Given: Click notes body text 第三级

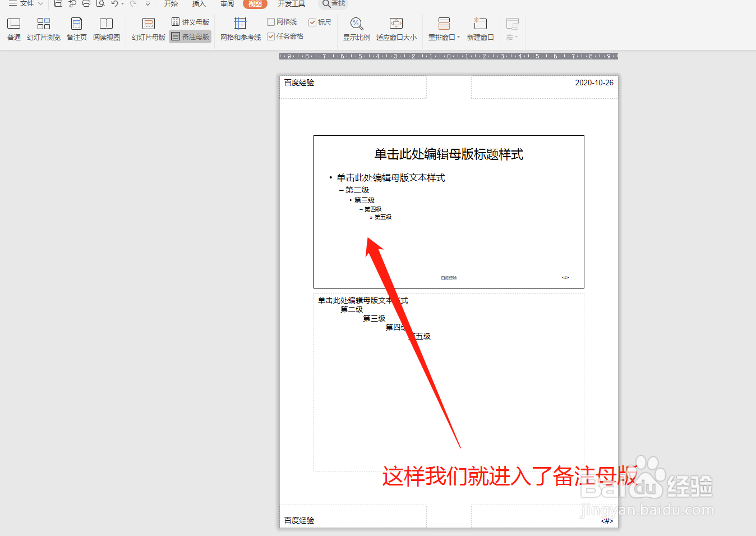Looking at the screenshot, I should coord(374,318).
